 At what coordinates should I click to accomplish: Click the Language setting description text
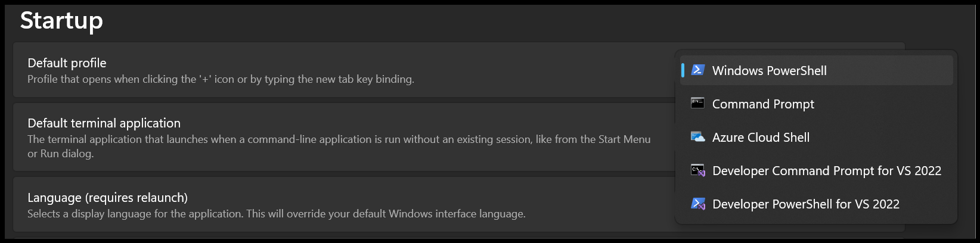pos(276,214)
